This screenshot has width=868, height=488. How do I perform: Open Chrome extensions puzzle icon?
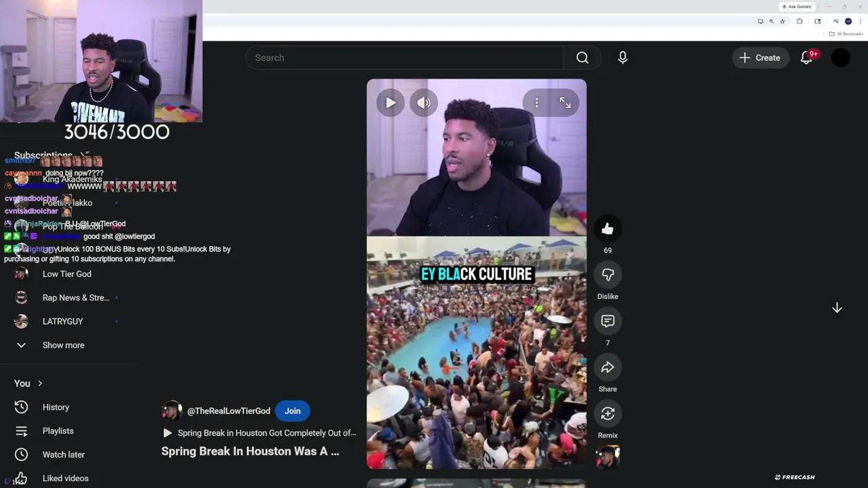pos(800,22)
